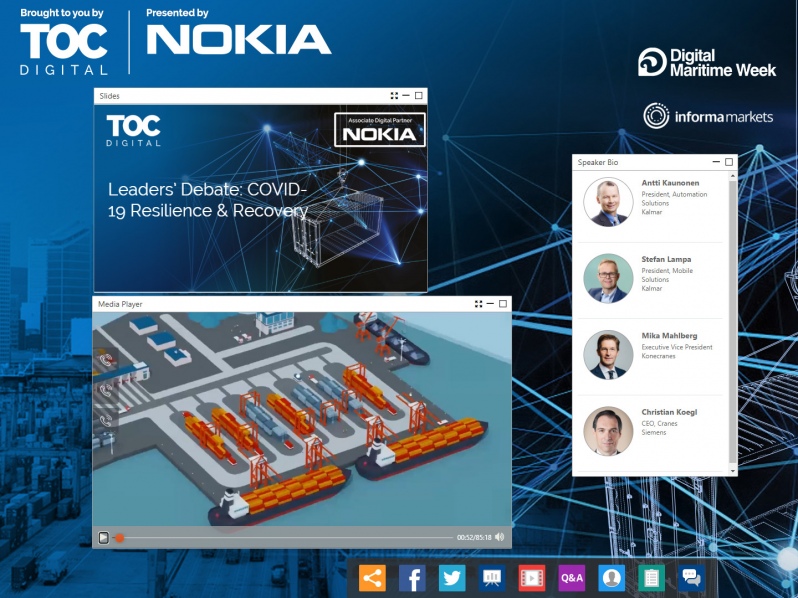Open the Speaker Bio widget icon
Screen dimensions: 798x598
tap(611, 578)
